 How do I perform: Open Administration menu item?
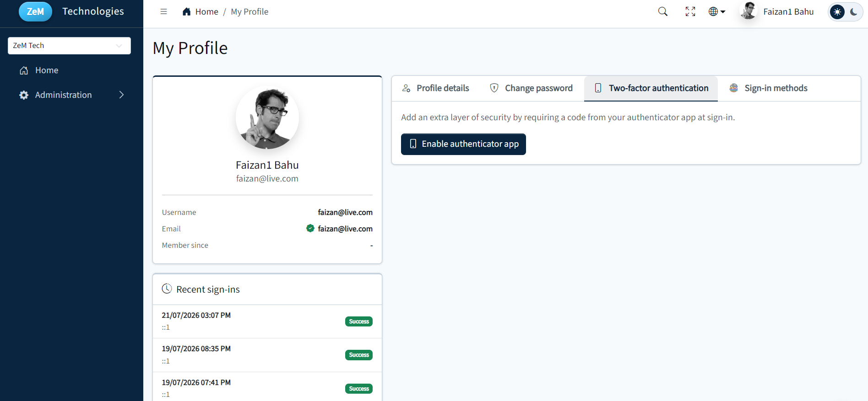pyautogui.click(x=64, y=95)
